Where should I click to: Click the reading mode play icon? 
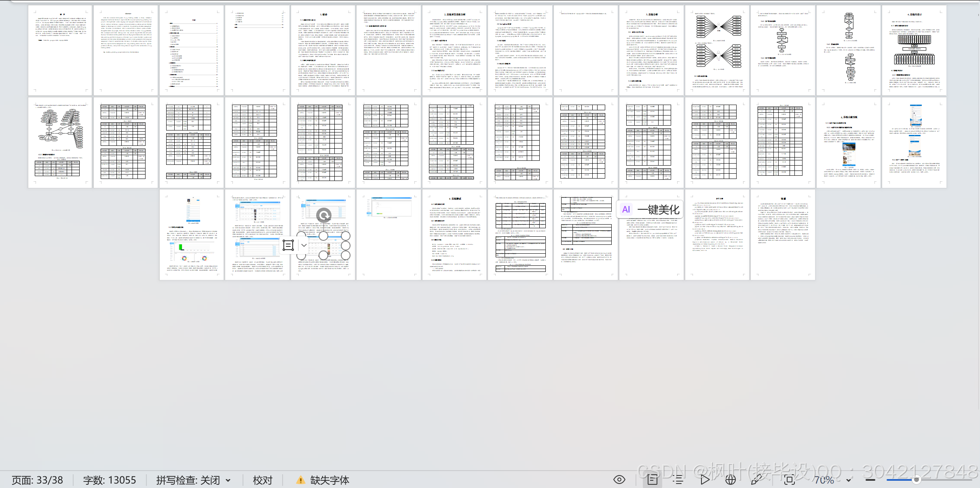(x=705, y=480)
